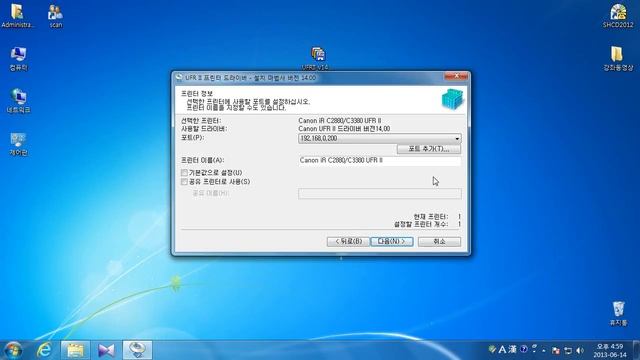Close the UFR II installer wizard window
The image size is (640, 360).
[456, 76]
